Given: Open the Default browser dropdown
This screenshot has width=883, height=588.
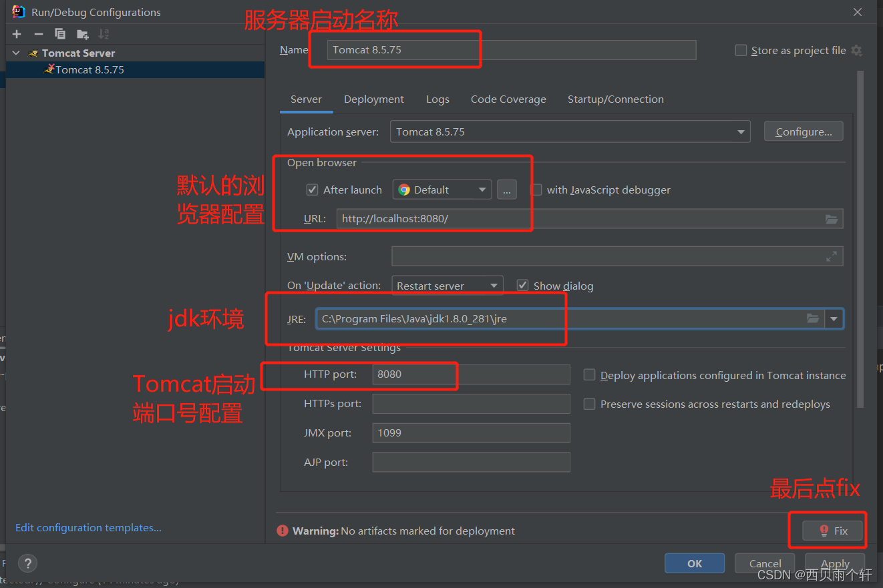Looking at the screenshot, I should click(442, 190).
